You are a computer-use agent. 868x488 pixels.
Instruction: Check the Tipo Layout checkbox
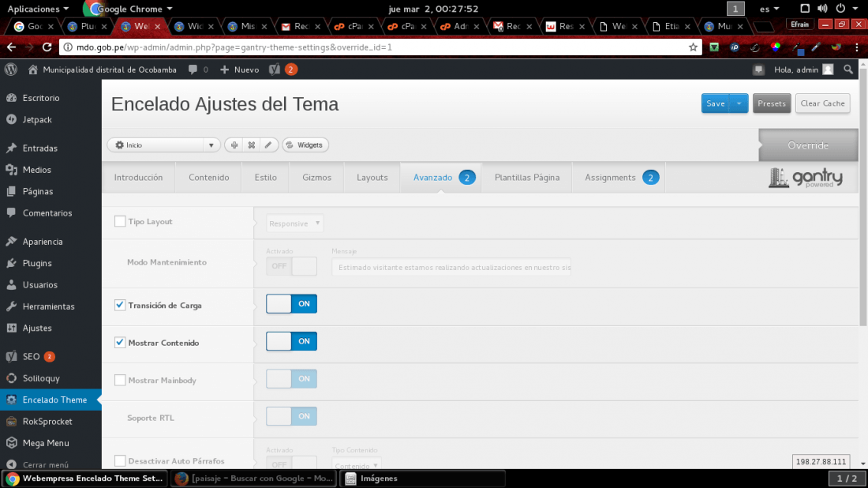(120, 222)
